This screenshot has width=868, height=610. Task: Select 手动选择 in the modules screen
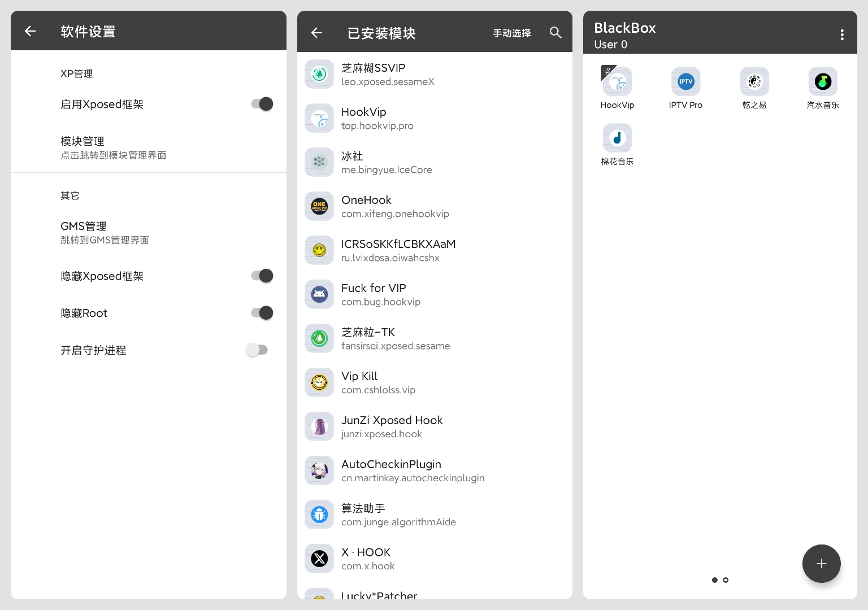pos(511,33)
